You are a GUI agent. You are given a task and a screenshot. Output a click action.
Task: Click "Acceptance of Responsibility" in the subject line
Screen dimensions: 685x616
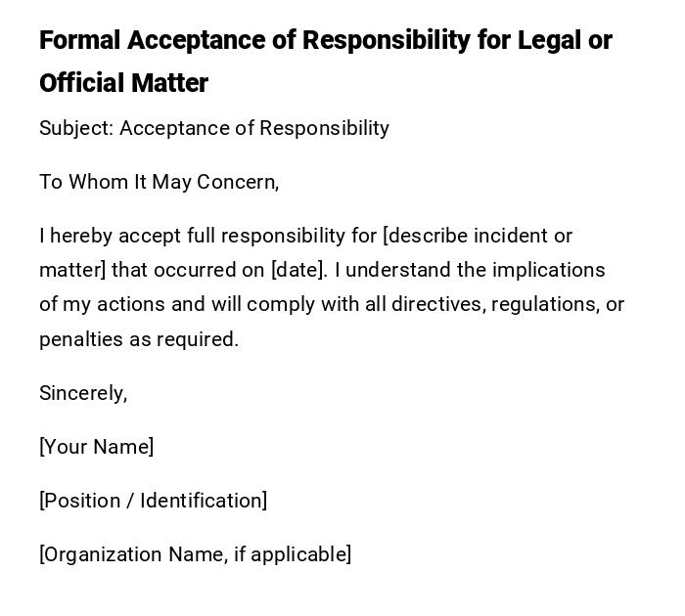click(x=254, y=128)
